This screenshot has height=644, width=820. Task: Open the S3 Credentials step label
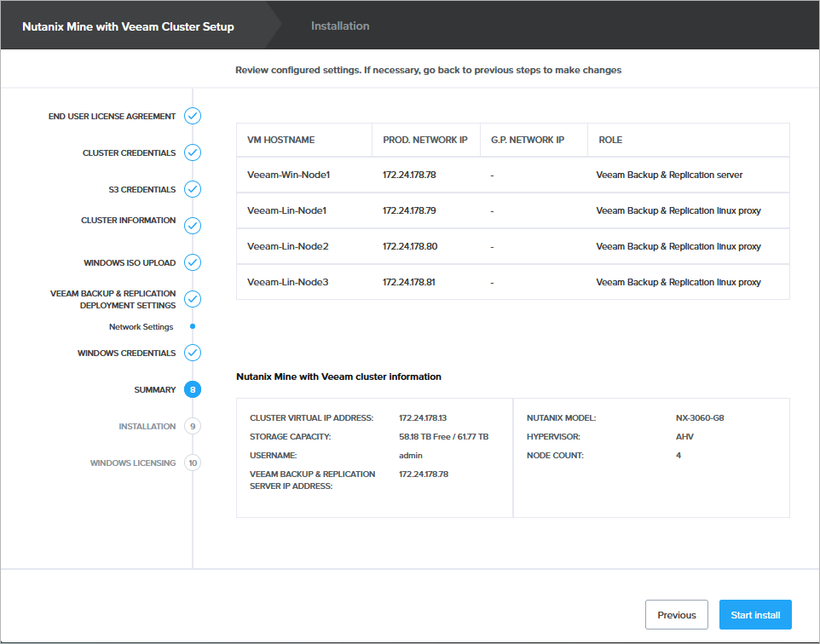142,189
